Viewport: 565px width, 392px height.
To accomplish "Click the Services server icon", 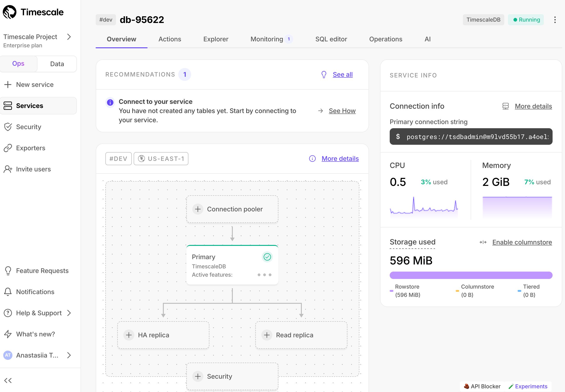I will tap(8, 106).
